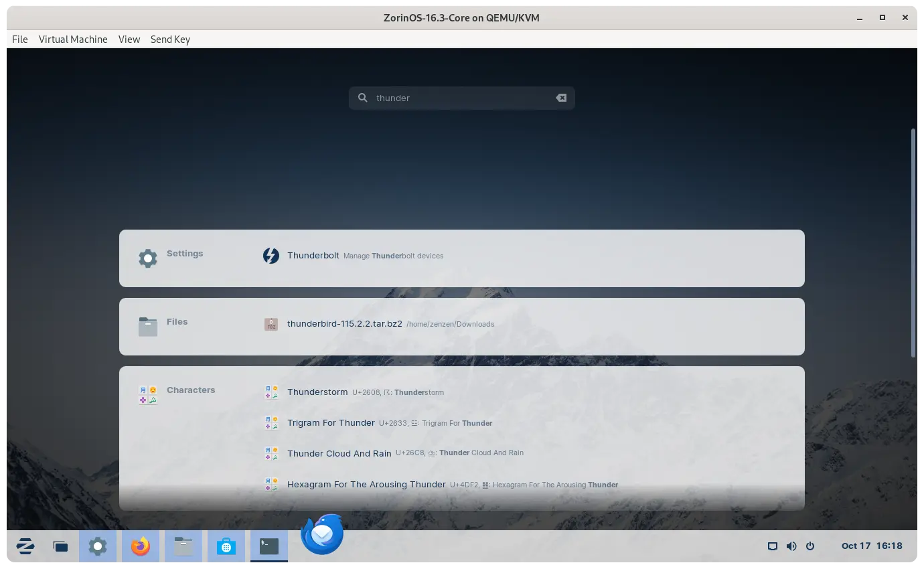
Task: Click the Files category folder icon
Action: [x=148, y=327]
